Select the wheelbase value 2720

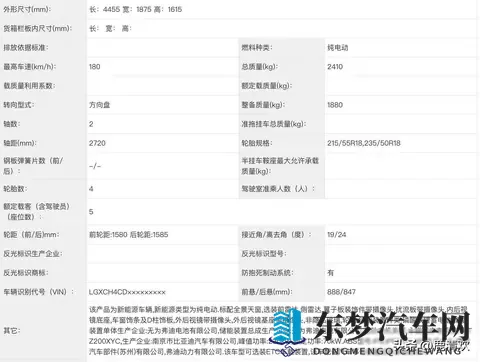point(97,143)
